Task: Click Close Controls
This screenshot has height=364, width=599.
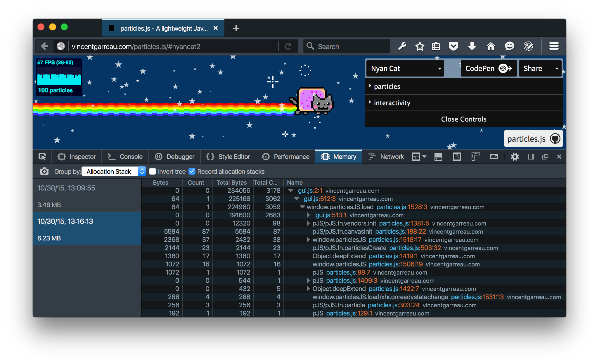Action: 464,119
